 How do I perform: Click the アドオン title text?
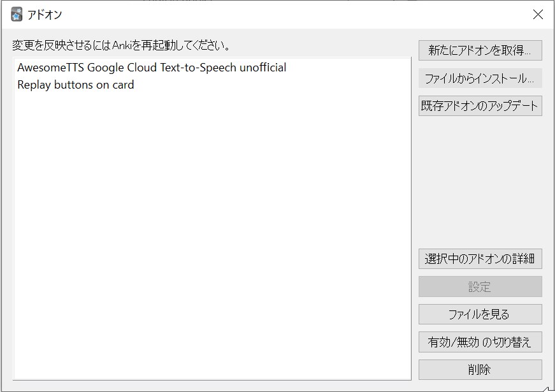point(45,15)
